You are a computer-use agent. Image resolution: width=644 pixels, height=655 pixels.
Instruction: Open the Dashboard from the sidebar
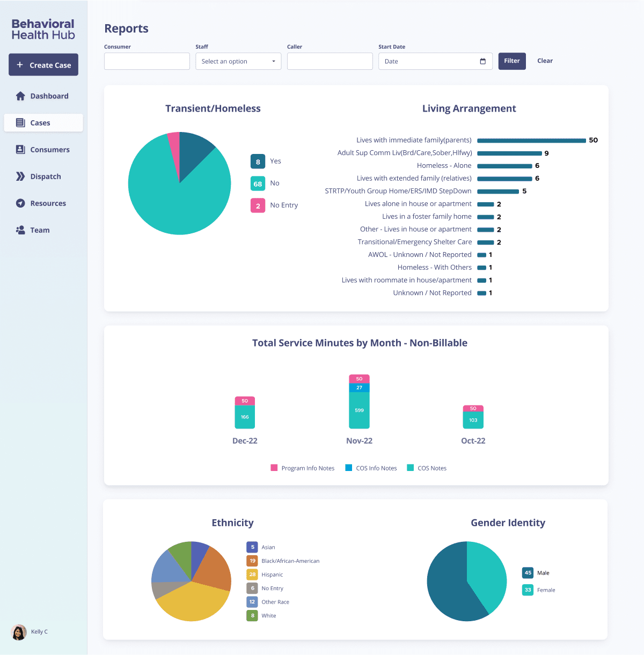50,96
